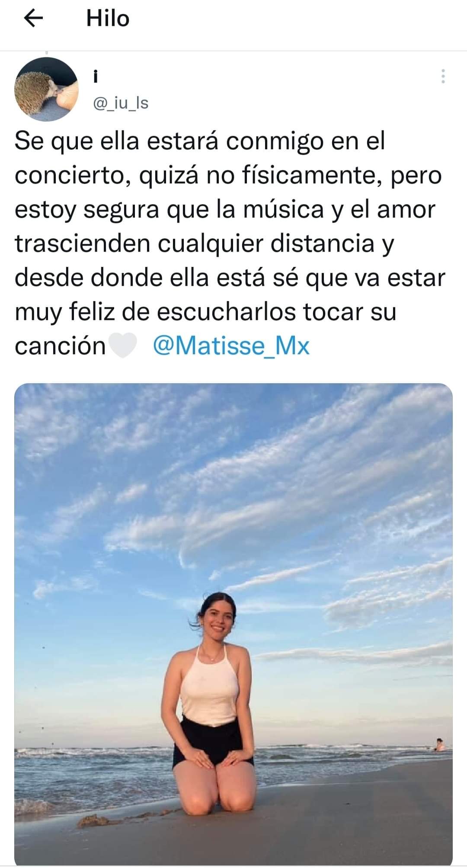Go back with the left arrow icon

pyautogui.click(x=33, y=18)
